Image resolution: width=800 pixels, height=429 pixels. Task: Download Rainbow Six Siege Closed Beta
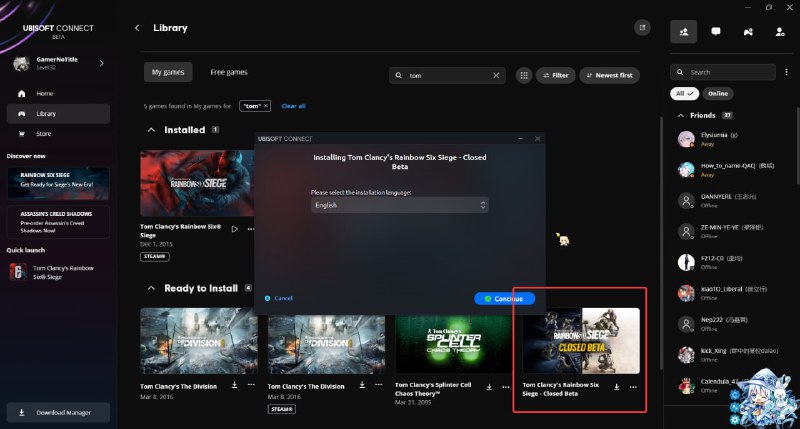[x=617, y=386]
